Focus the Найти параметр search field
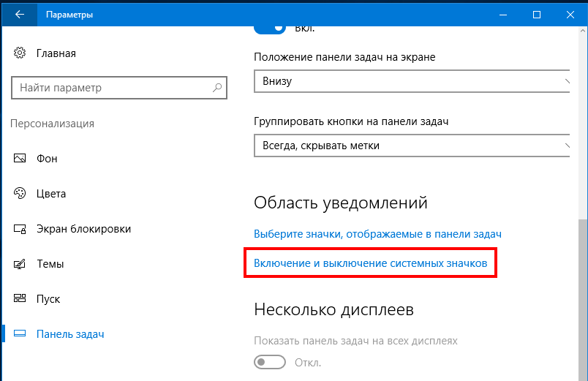 coord(119,88)
